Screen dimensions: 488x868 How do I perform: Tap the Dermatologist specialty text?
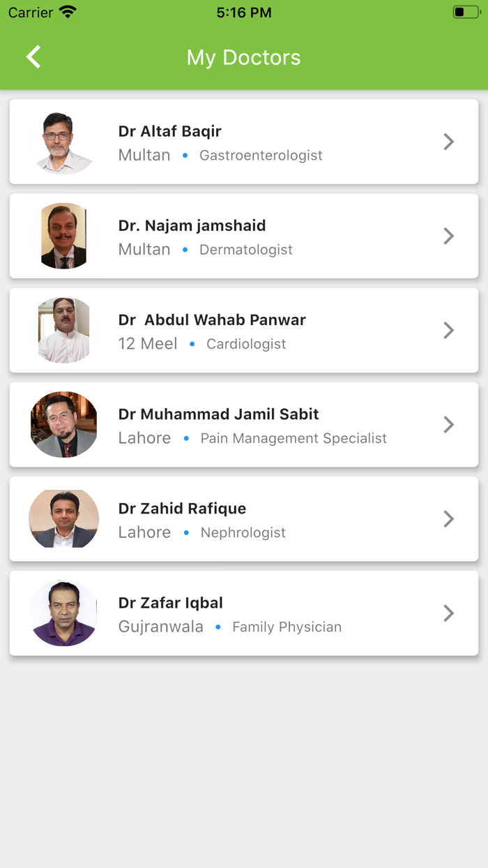click(245, 249)
